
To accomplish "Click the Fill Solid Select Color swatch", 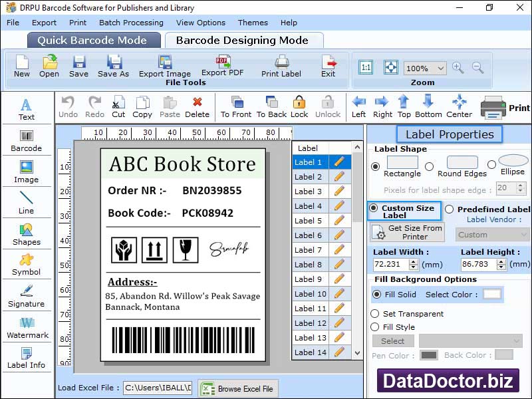I will click(492, 294).
